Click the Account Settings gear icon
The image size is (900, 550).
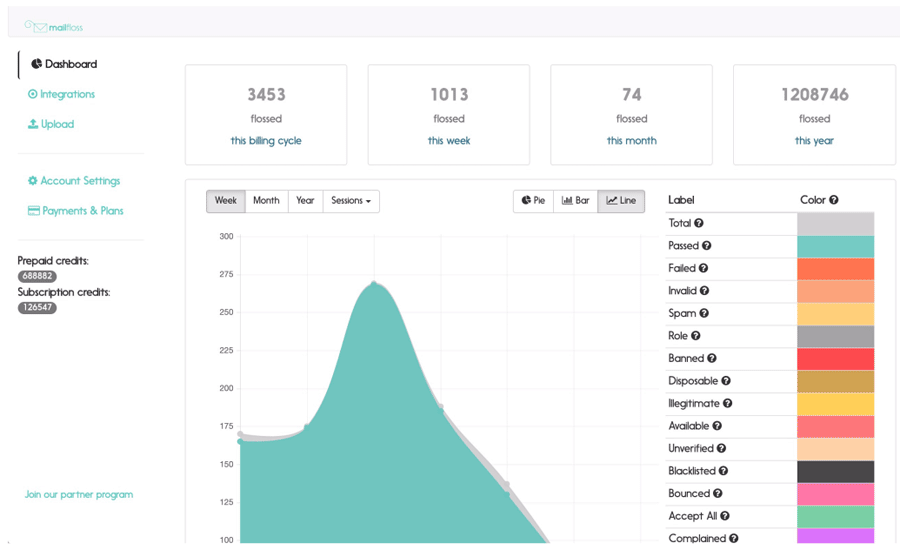coord(33,181)
